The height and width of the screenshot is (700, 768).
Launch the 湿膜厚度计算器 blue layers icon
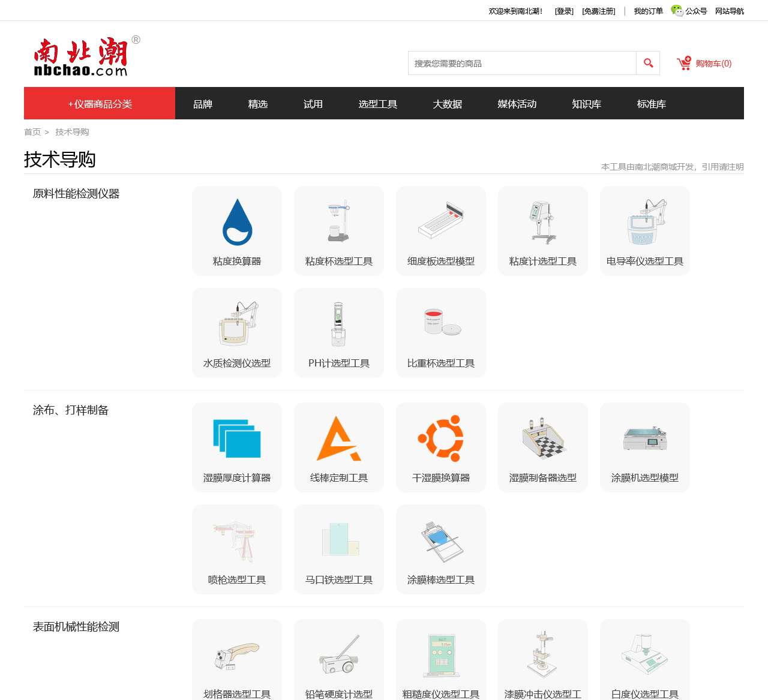point(237,438)
